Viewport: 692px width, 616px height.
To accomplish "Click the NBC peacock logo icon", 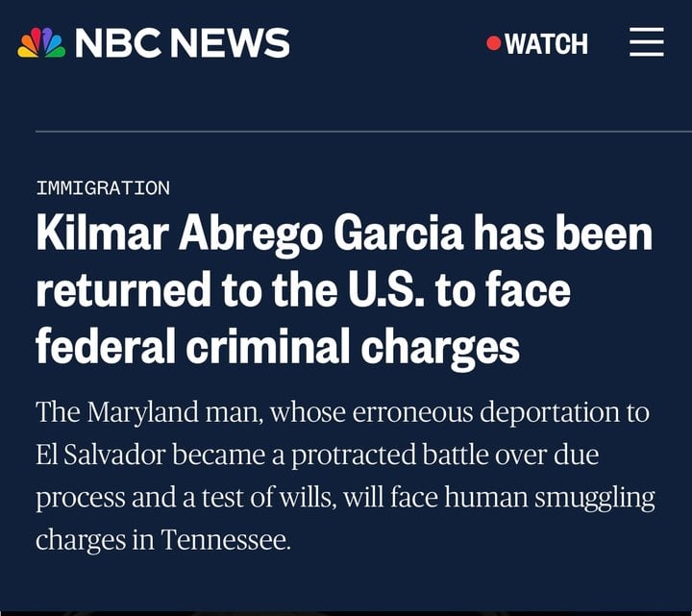I will pos(41,43).
